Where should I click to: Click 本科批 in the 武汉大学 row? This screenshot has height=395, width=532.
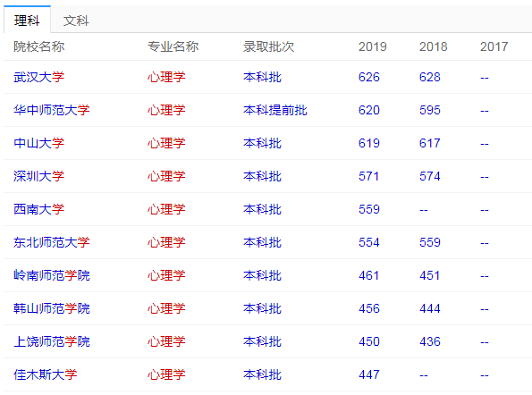pyautogui.click(x=262, y=77)
